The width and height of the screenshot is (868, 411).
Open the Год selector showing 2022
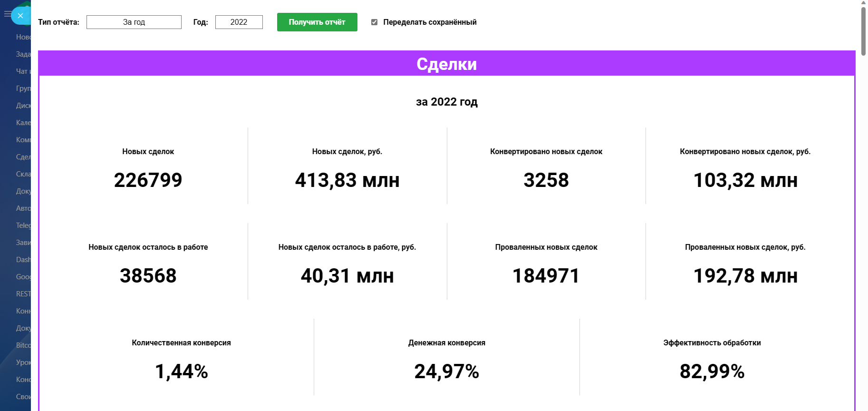[239, 22]
